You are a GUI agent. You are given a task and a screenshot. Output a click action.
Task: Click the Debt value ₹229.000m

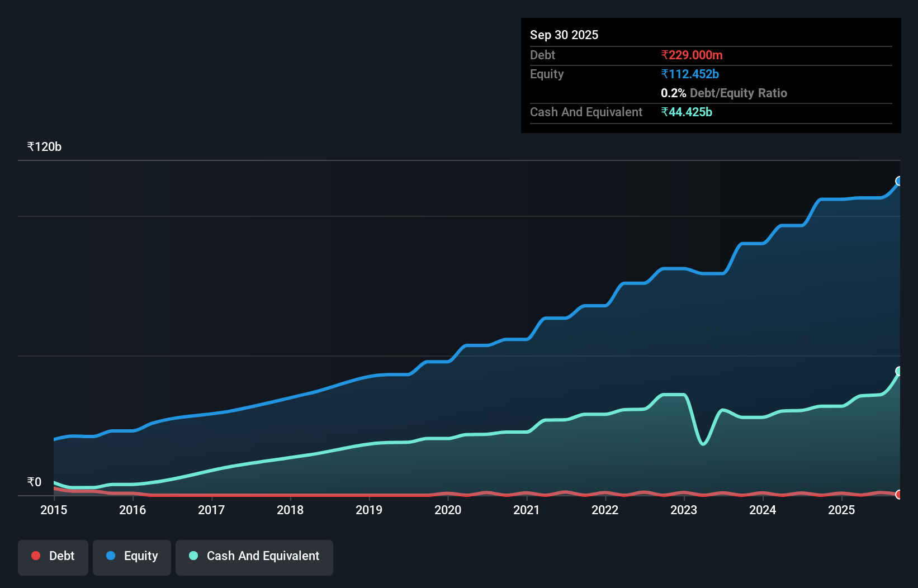[692, 55]
